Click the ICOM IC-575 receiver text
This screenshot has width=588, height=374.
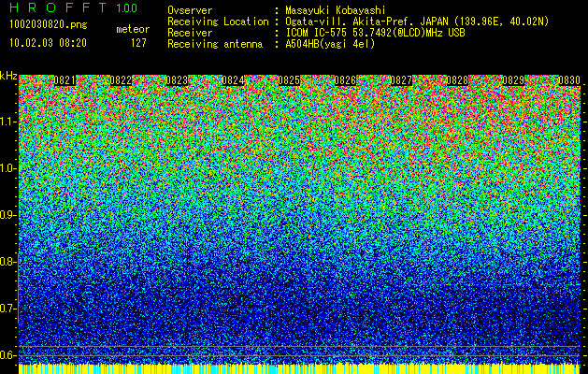375,33
